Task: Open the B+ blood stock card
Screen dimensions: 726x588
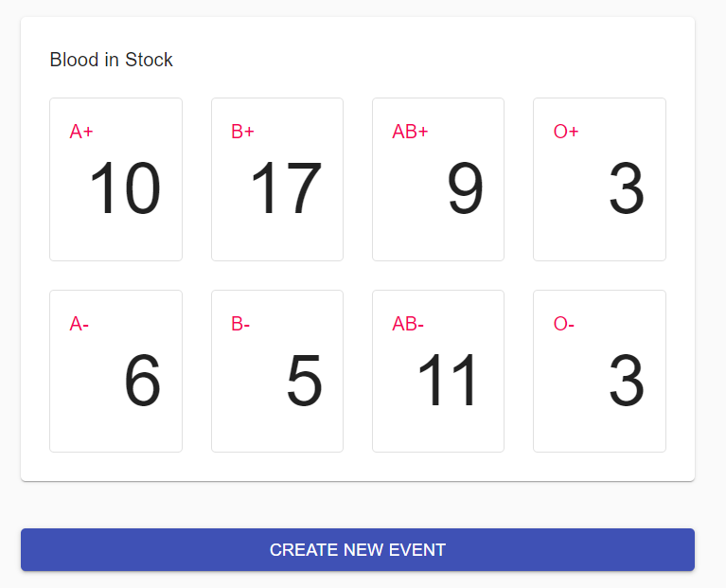Action: pos(276,179)
